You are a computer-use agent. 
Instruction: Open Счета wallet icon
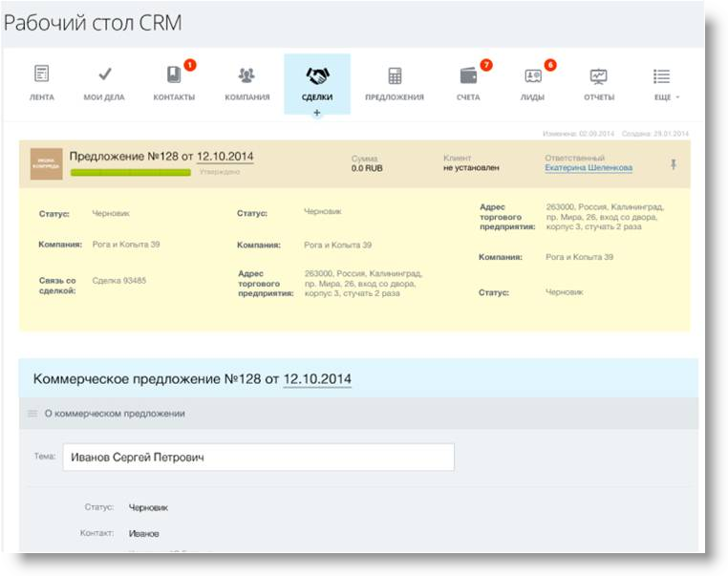tap(468, 75)
